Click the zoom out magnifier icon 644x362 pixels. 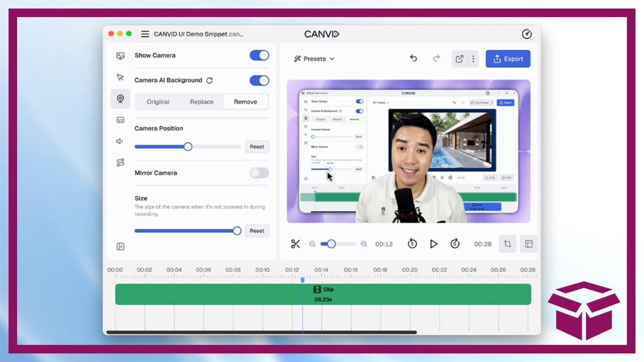click(312, 244)
